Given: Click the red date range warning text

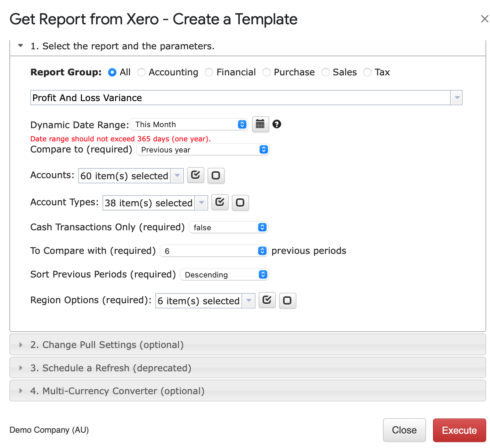Looking at the screenshot, I should 121,139.
